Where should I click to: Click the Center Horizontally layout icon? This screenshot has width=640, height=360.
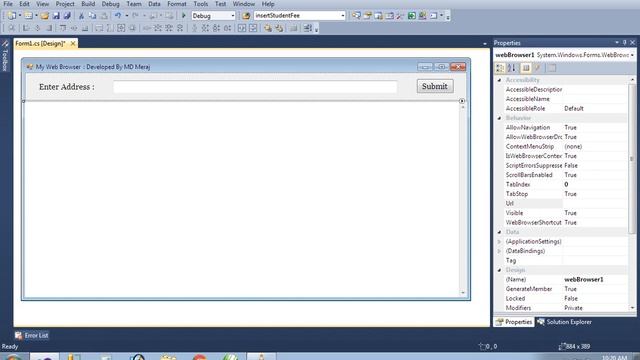(242, 28)
